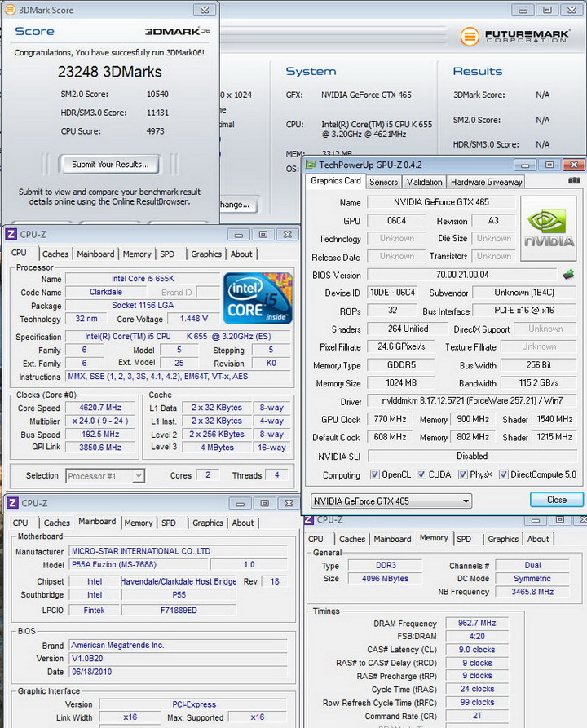Select About tab in CPU-Z Mainboard window
This screenshot has height=728, width=587.
point(243,523)
